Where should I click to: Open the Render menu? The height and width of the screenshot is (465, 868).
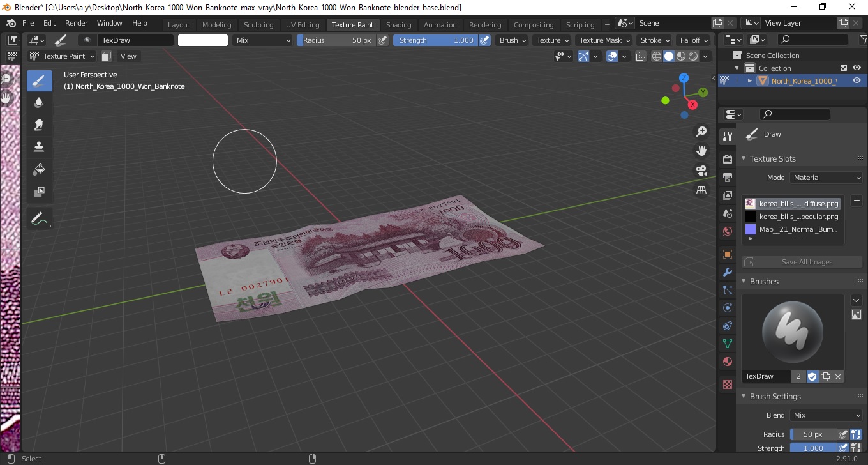[x=77, y=23]
